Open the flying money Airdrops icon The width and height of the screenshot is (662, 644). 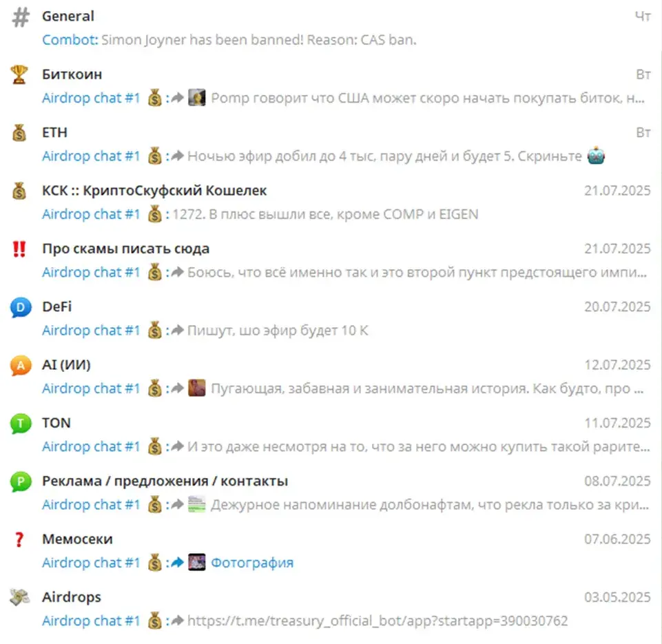pyautogui.click(x=20, y=597)
